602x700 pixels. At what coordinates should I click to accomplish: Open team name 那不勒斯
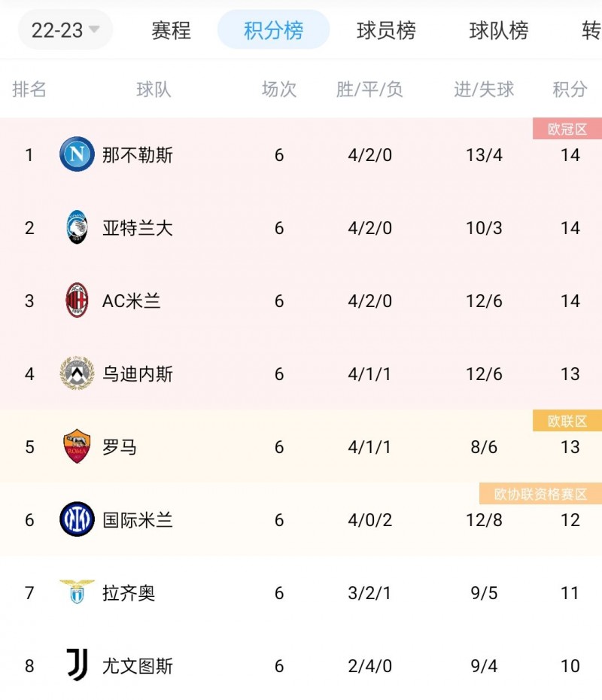point(138,155)
